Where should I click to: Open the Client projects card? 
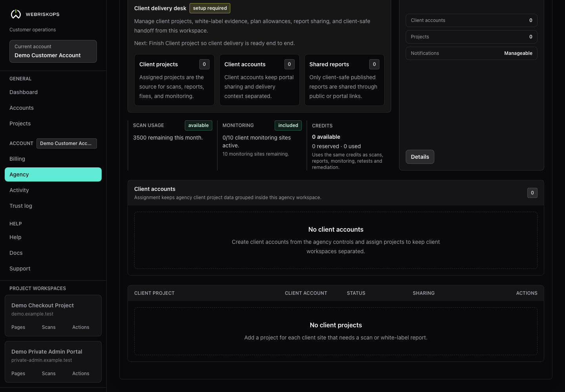[174, 80]
